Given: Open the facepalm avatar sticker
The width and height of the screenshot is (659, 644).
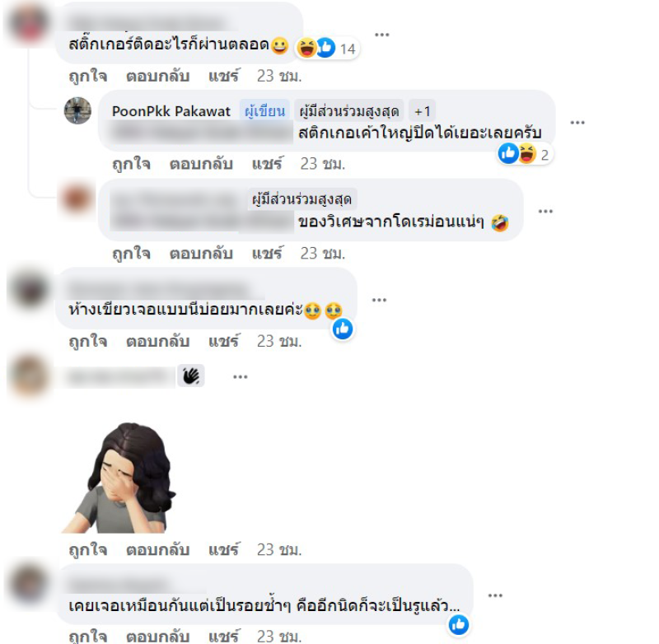Looking at the screenshot, I should click(119, 478).
